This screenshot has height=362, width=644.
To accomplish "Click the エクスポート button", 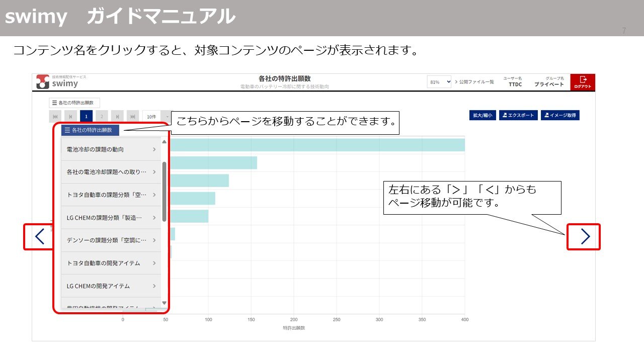I will coord(518,115).
